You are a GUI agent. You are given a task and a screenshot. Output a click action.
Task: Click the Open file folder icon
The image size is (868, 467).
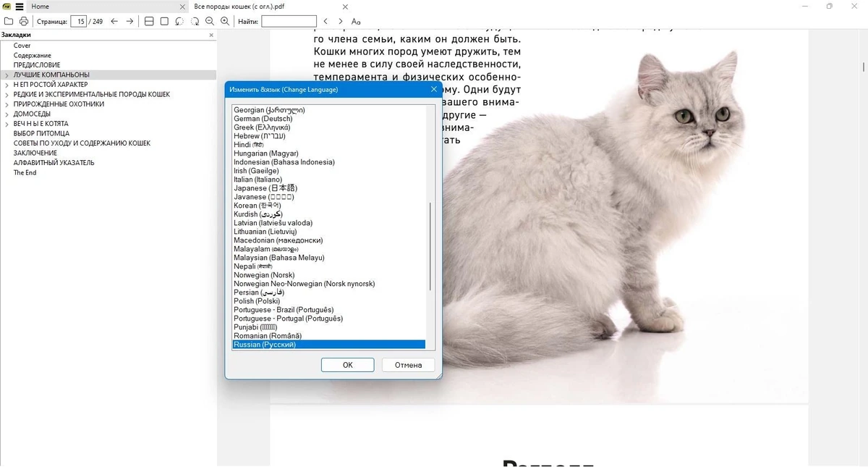coord(9,21)
